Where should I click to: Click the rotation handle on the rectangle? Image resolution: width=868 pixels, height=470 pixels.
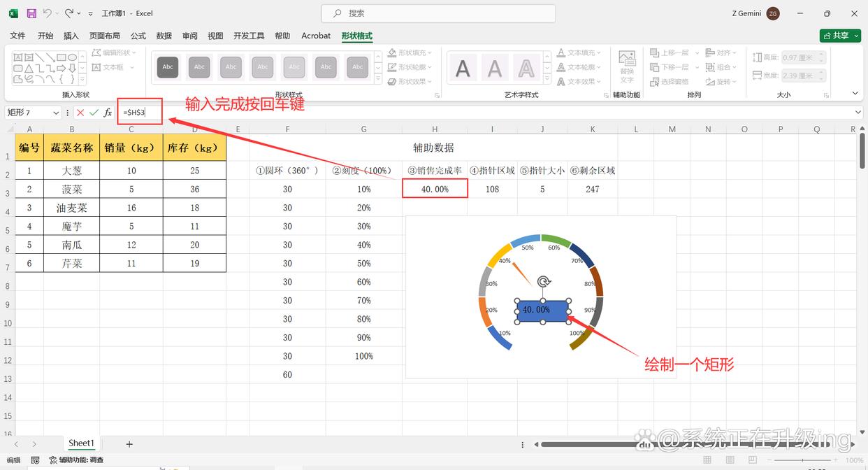(x=543, y=282)
